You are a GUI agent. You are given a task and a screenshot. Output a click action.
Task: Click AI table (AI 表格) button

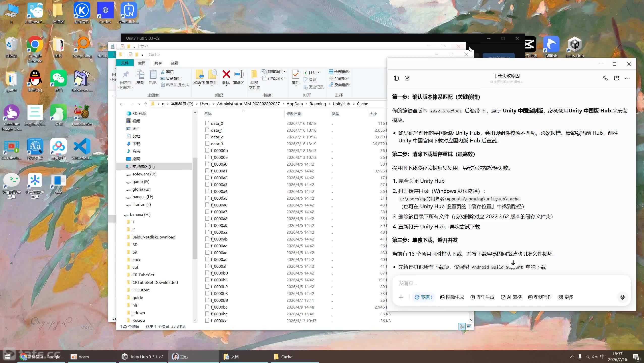tap(511, 297)
